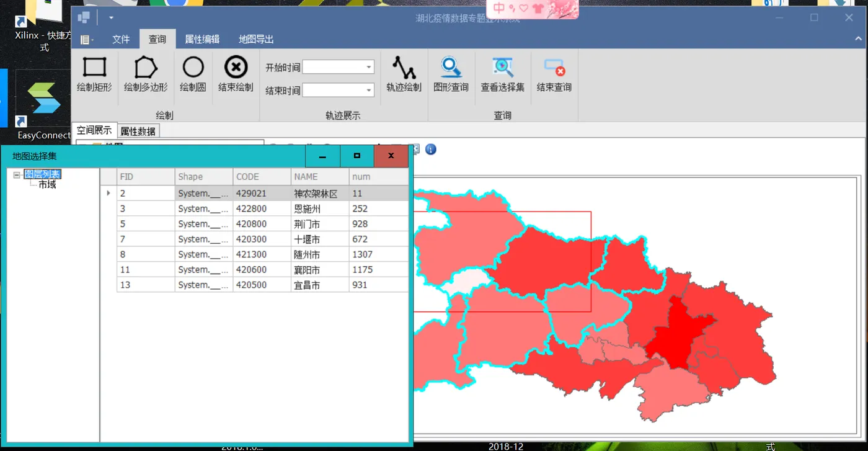This screenshot has height=451, width=868.
Task: Collapse the 图层列表 tree node
Action: point(17,175)
